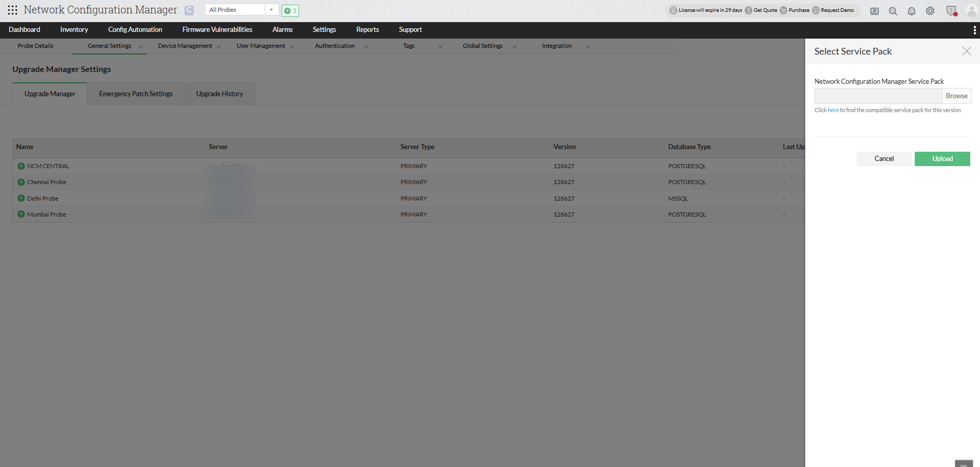980x467 pixels.
Task: Open the notifications bell icon
Action: coord(912,11)
